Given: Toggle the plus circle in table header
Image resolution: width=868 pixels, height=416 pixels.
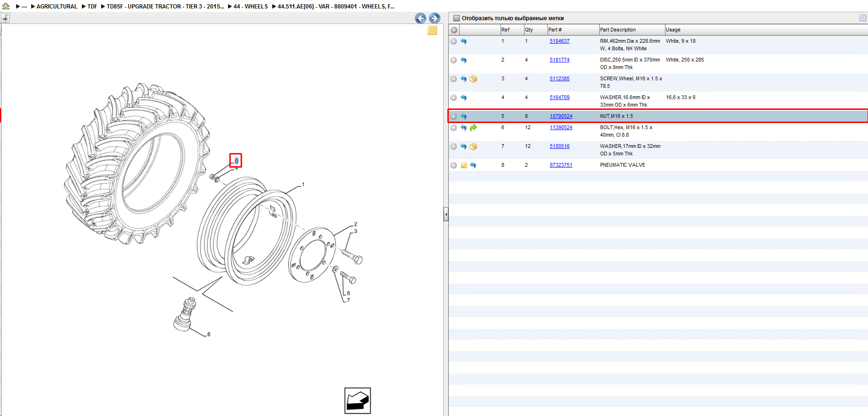Looking at the screenshot, I should coord(454,30).
